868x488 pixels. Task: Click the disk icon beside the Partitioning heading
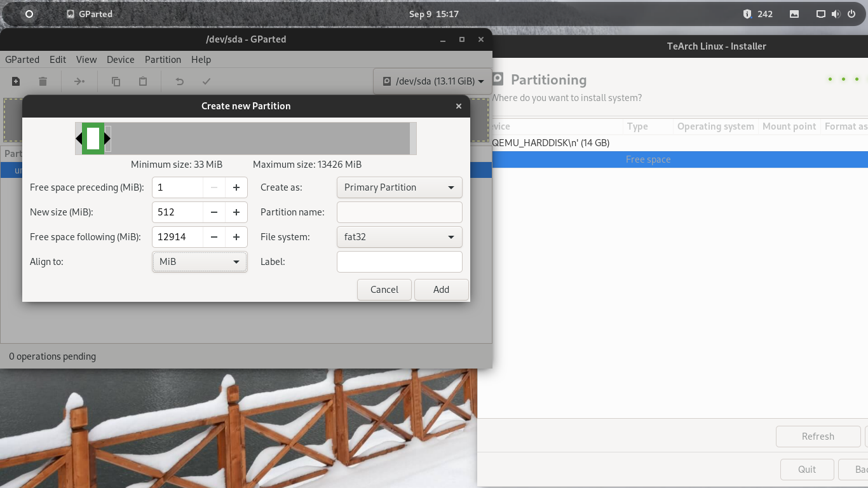click(498, 79)
